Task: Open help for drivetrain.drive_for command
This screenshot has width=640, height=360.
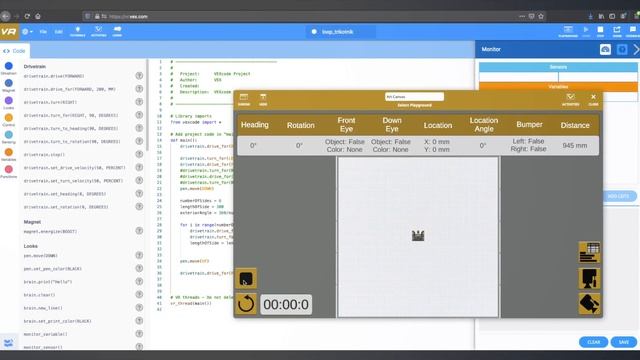Action: (x=139, y=89)
